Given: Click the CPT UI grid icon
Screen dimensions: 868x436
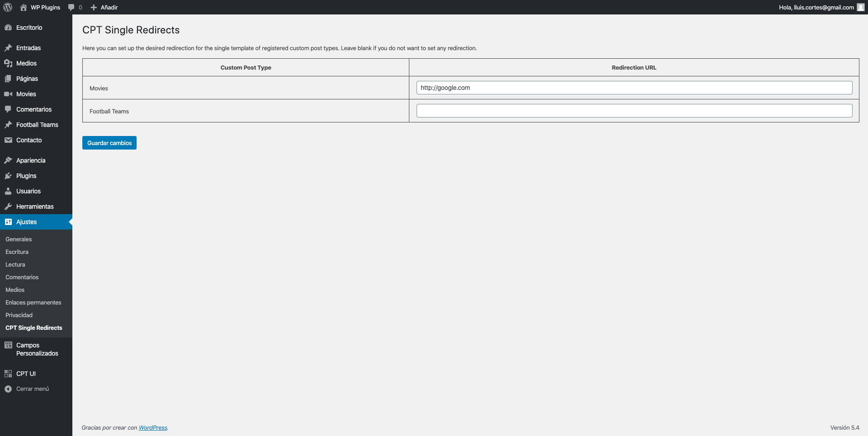Looking at the screenshot, I should point(8,374).
